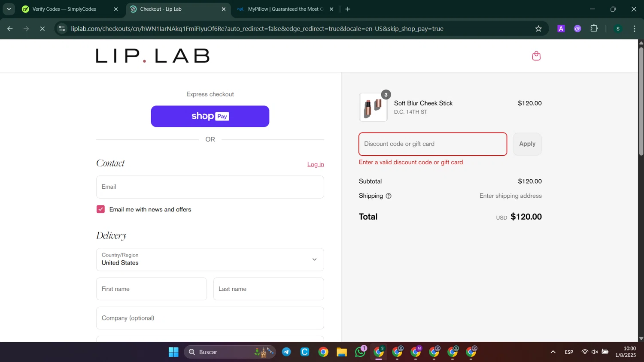The height and width of the screenshot is (362, 644).
Task: Open the tab search dropdown arrow
Action: [x=9, y=9]
